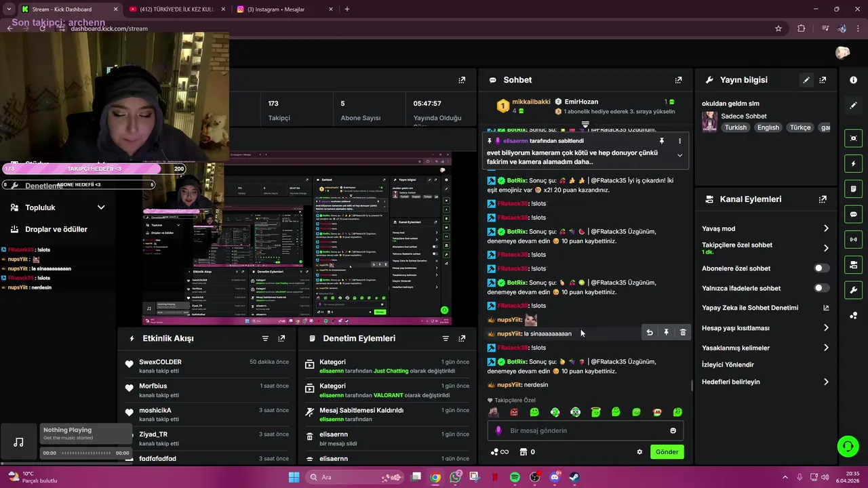Viewport: 868px width, 488px height.
Task: Edit stream info with the pencil icon in Yayın bilgisi header
Action: coord(806,80)
